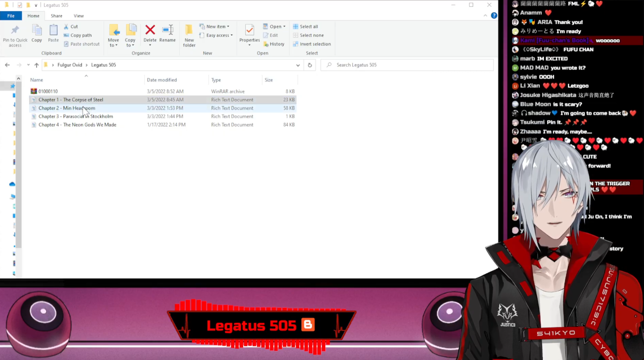Go back with the Back arrow
The image size is (644, 360).
click(7, 65)
